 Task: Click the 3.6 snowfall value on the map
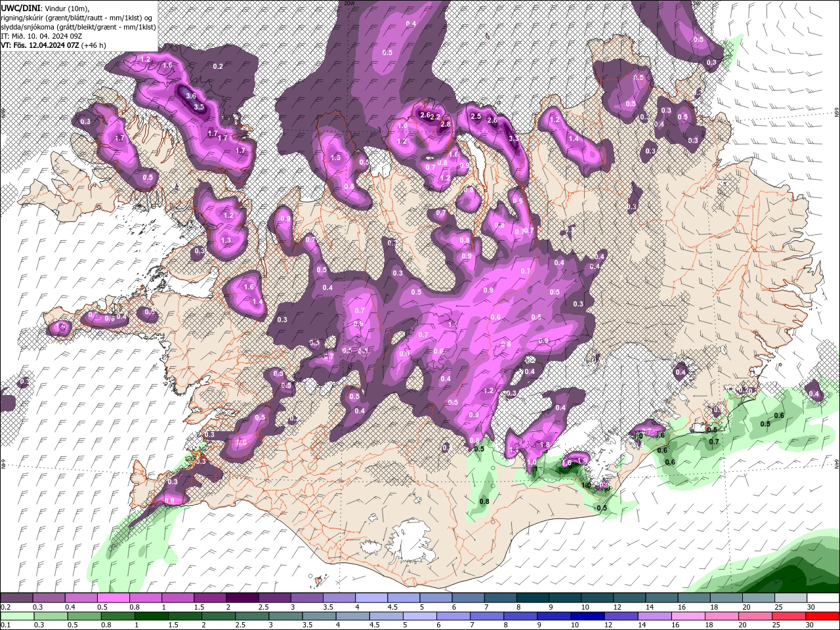[191, 96]
